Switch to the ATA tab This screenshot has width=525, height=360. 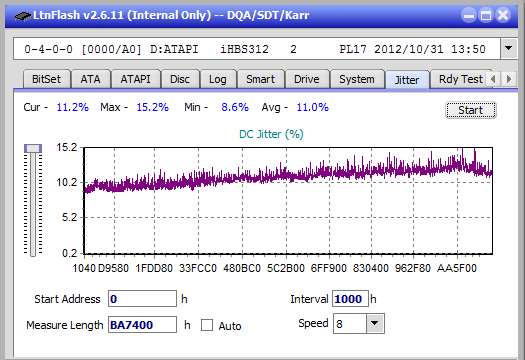point(90,79)
